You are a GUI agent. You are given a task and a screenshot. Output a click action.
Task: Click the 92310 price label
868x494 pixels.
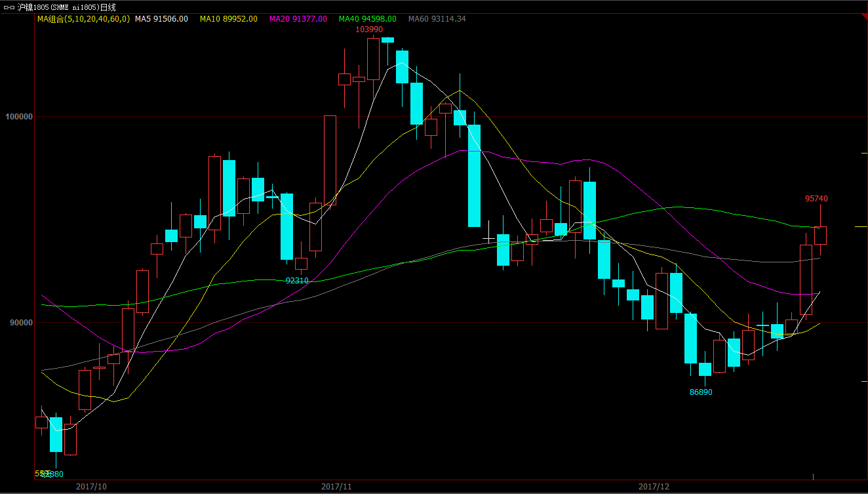click(297, 281)
